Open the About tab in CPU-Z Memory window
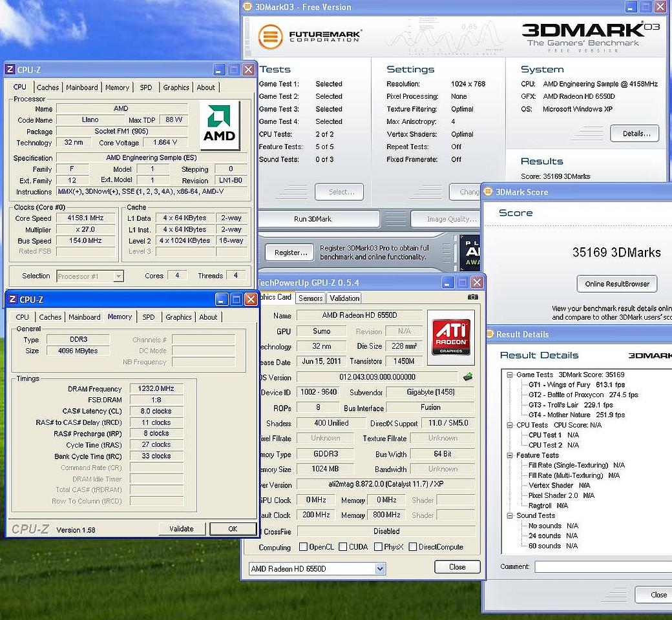This screenshot has height=620, width=672. pyautogui.click(x=208, y=317)
